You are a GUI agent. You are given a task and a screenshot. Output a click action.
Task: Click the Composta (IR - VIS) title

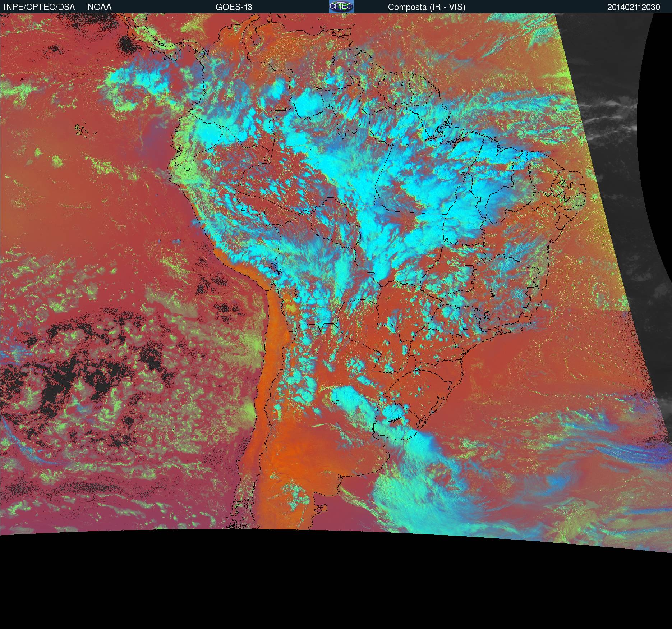(x=427, y=7)
